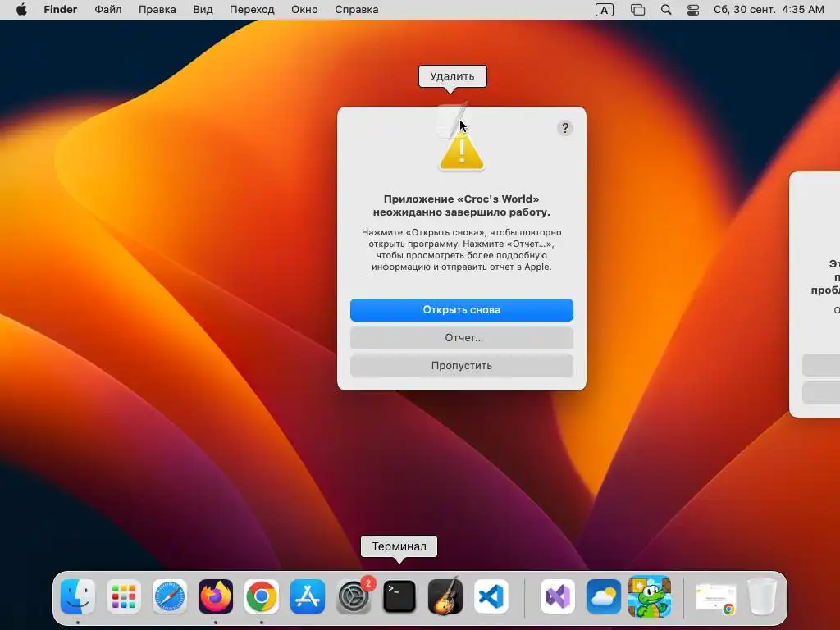Screen dimensions: 840x630
Task: Open App Store from the Dock
Action: pyautogui.click(x=308, y=596)
